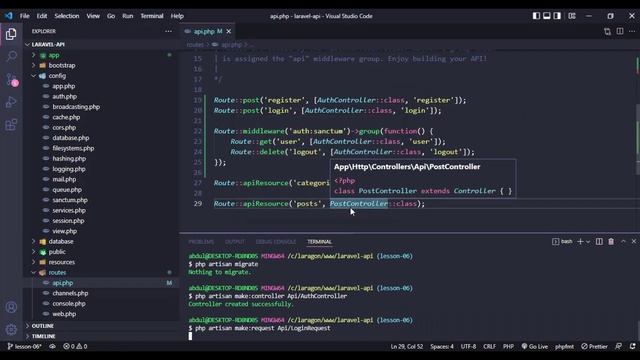
Task: Open the Extensions view
Action: (11, 124)
